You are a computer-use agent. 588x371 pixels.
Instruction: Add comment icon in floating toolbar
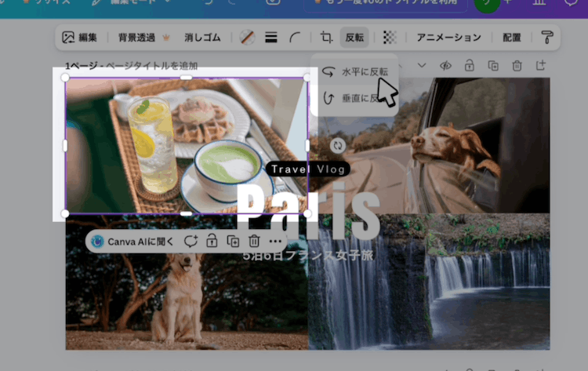tap(191, 242)
